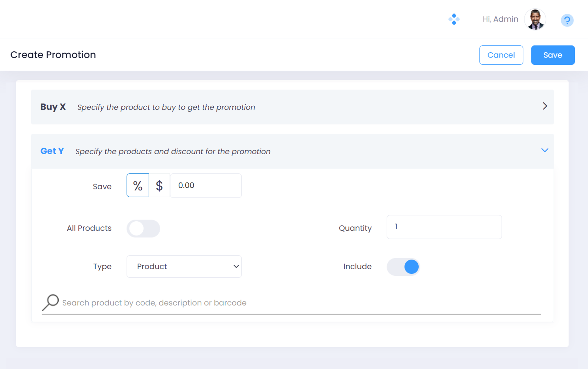588x369 pixels.
Task: Expand Buy X section chevron
Action: pos(545,106)
